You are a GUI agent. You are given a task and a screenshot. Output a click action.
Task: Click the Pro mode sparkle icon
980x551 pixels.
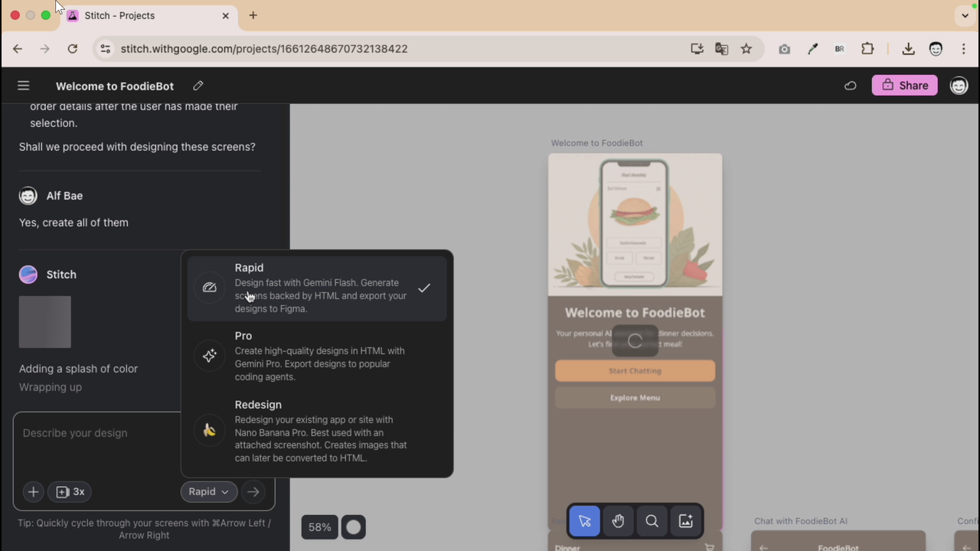tap(209, 356)
